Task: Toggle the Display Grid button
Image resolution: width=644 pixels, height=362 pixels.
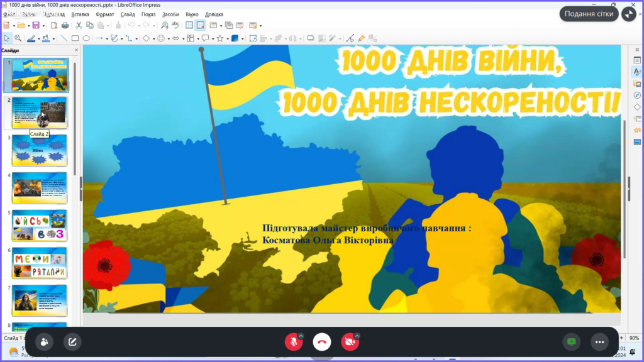Action: coord(188,25)
